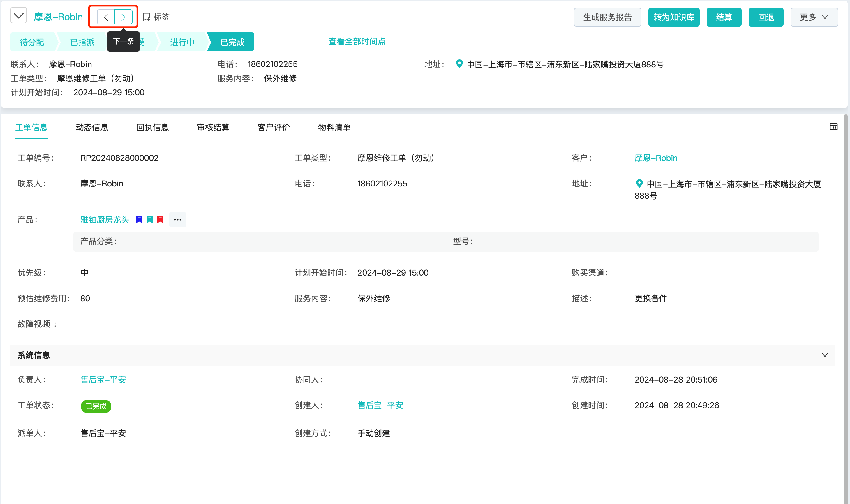Click creation time 2024-08-28 20:49:26
Image resolution: width=850 pixels, height=504 pixels.
[677, 405]
